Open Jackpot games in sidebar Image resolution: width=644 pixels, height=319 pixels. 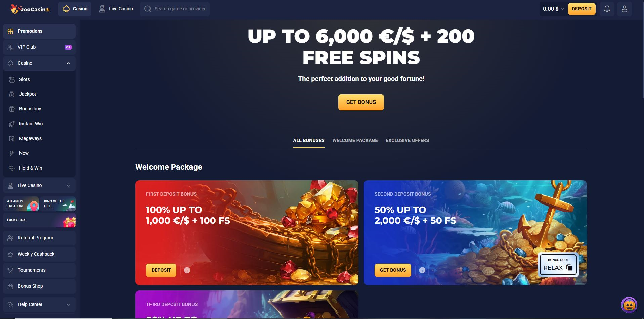coord(39,94)
